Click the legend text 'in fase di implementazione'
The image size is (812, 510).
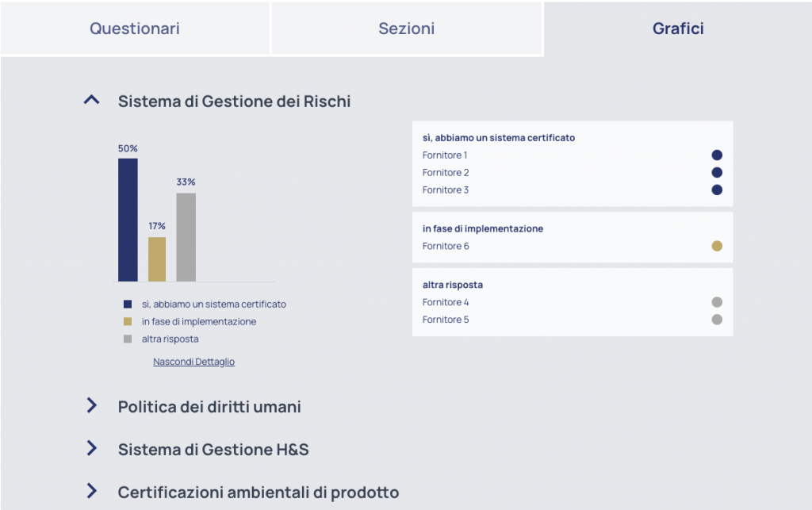pos(199,321)
